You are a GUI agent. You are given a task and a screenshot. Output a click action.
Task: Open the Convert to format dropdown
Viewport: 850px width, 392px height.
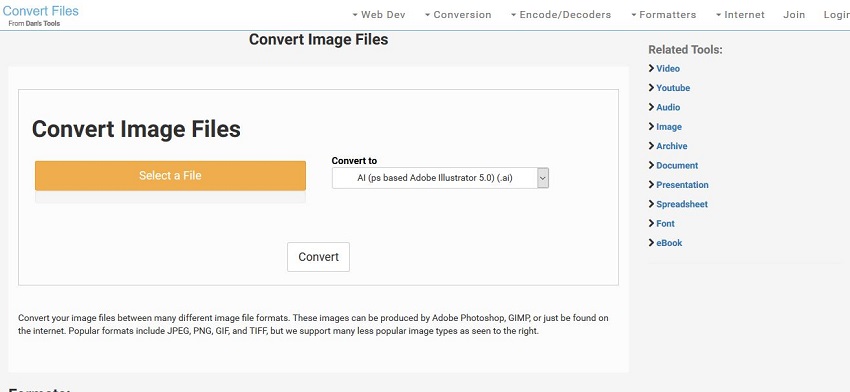click(x=440, y=178)
